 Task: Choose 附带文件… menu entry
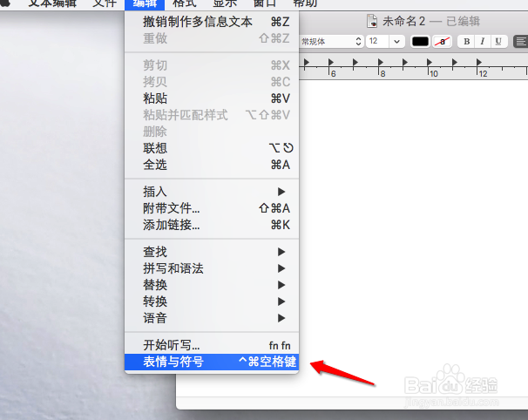(x=212, y=208)
